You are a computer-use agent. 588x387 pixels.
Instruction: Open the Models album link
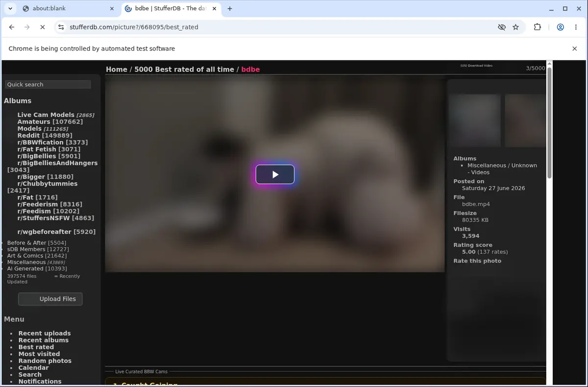(x=29, y=128)
